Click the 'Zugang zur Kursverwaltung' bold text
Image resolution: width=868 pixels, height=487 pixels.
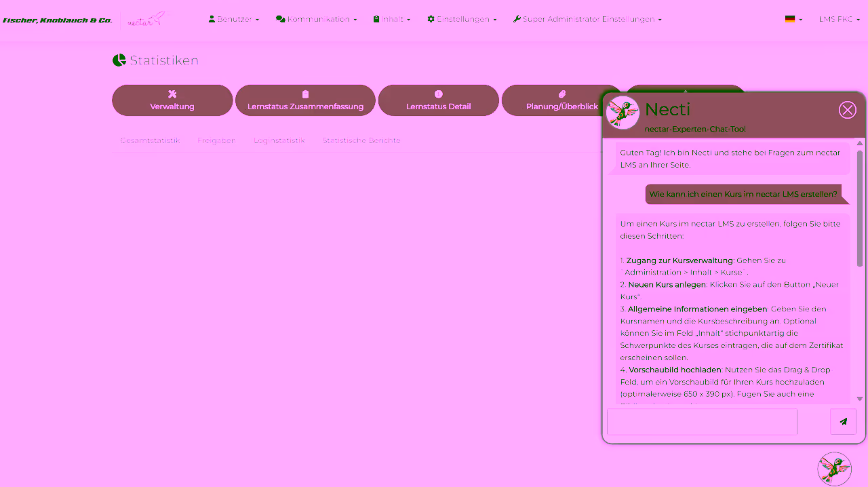click(x=679, y=260)
